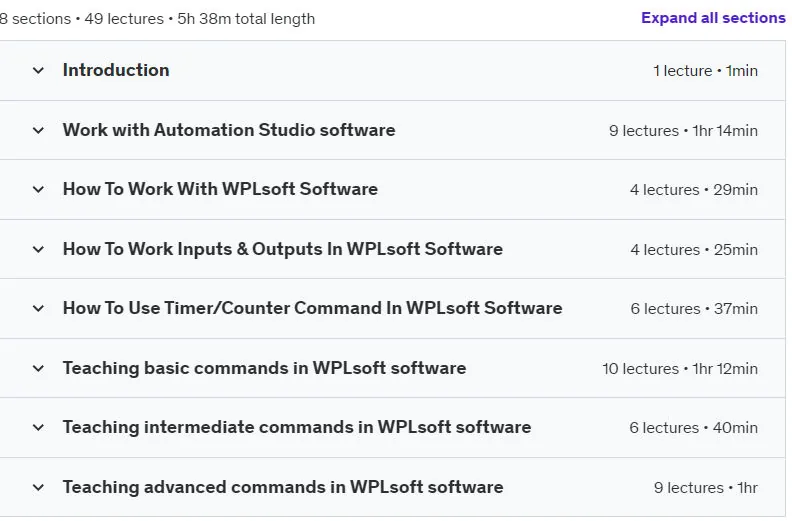792x521 pixels.
Task: Click the '4 lectures • 29min' text
Action: (694, 190)
